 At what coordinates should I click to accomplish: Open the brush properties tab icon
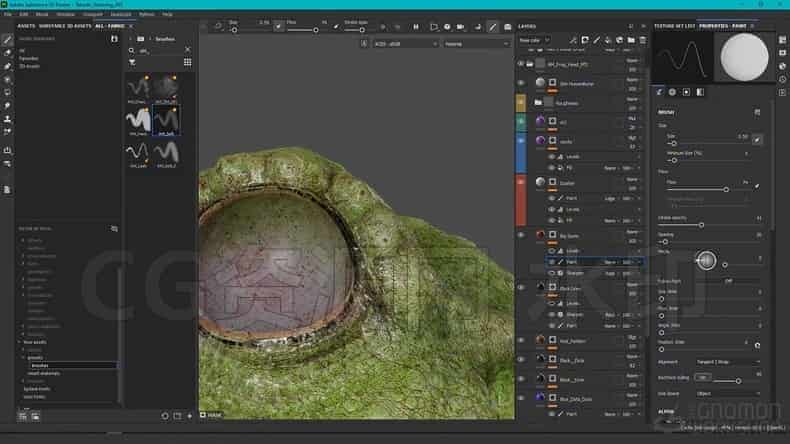tap(660, 92)
